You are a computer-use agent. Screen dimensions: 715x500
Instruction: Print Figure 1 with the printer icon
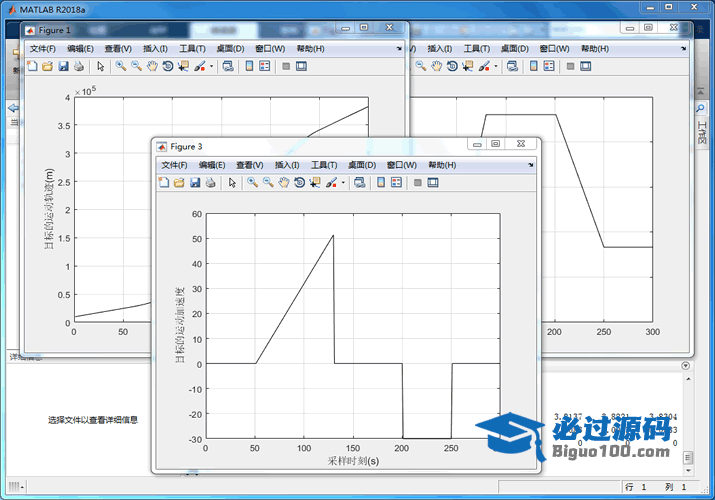pos(78,67)
